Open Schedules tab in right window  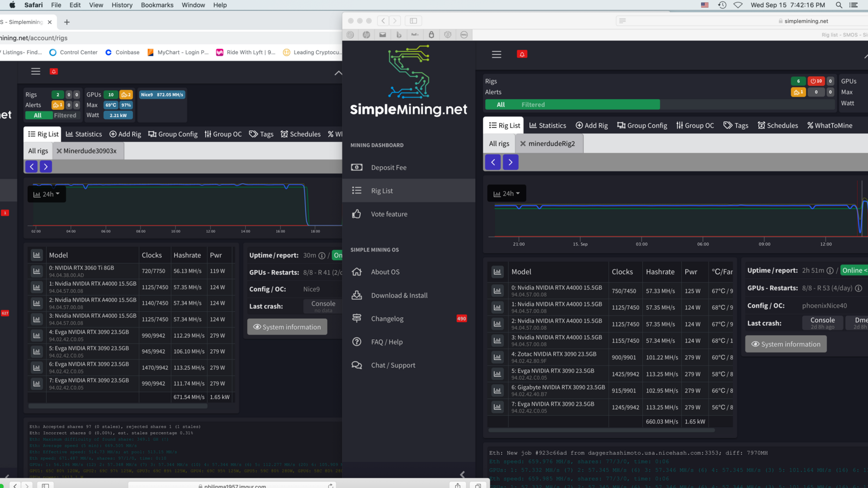tap(777, 125)
